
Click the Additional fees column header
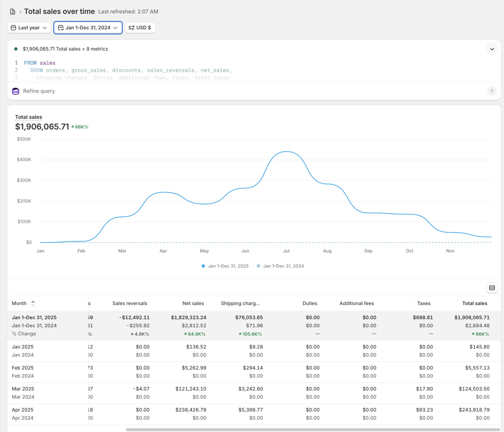pos(357,303)
